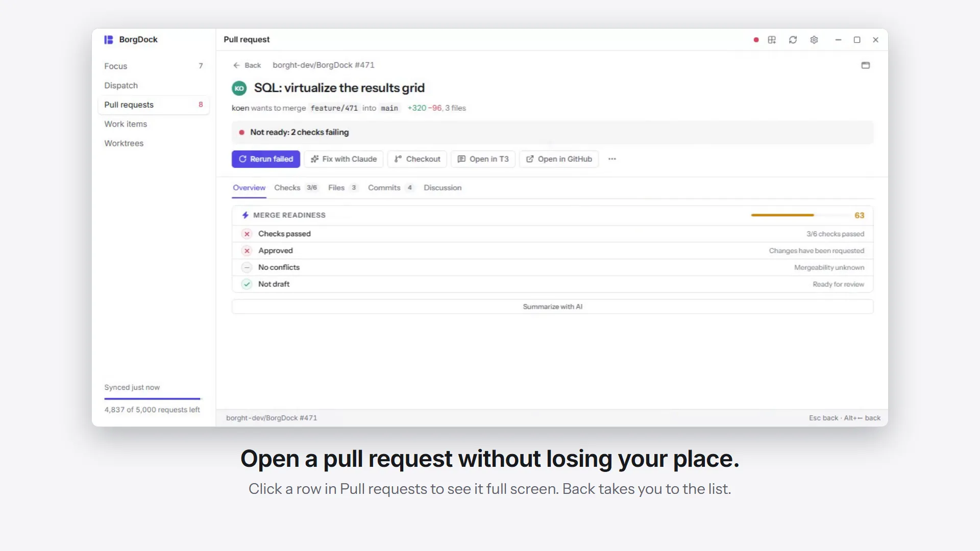The width and height of the screenshot is (980, 551).
Task: Switch to the Discussion tab
Action: pyautogui.click(x=443, y=188)
